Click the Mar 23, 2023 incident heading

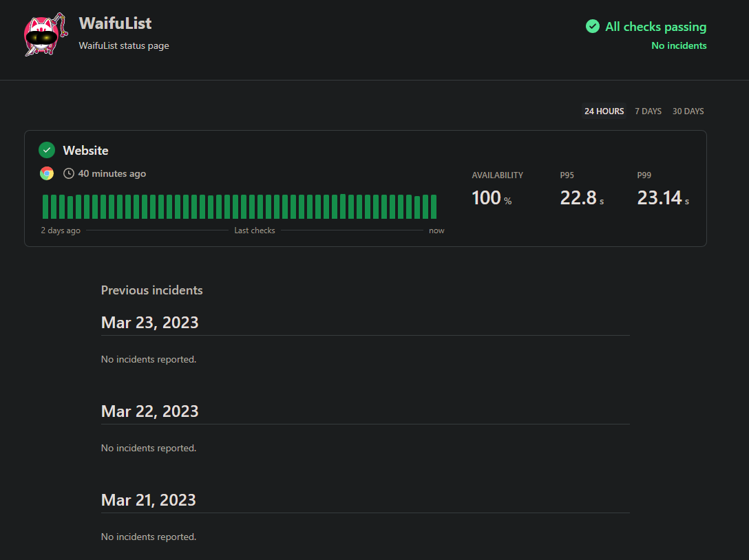pyautogui.click(x=149, y=323)
